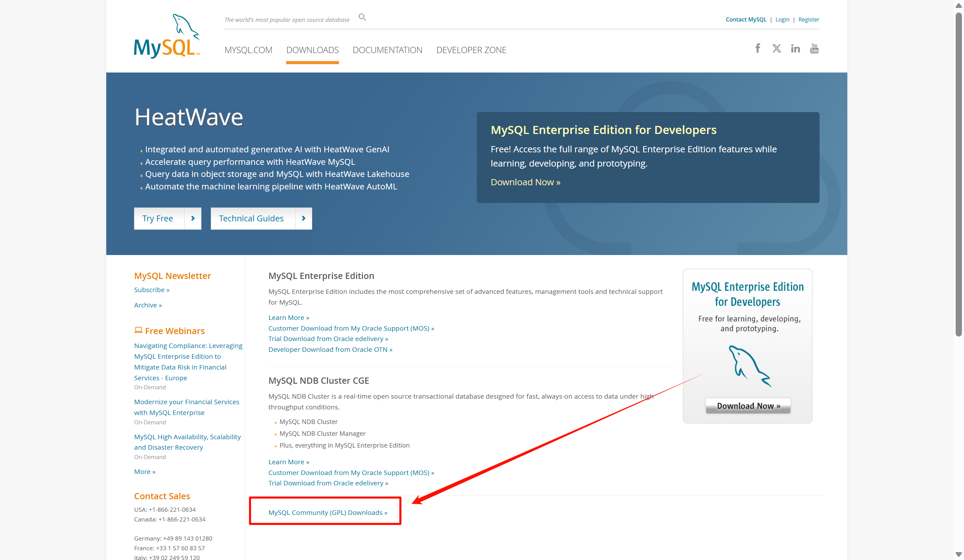Go to the DOCUMENTATION tab
Viewport: 964px width, 560px height.
[x=387, y=50]
